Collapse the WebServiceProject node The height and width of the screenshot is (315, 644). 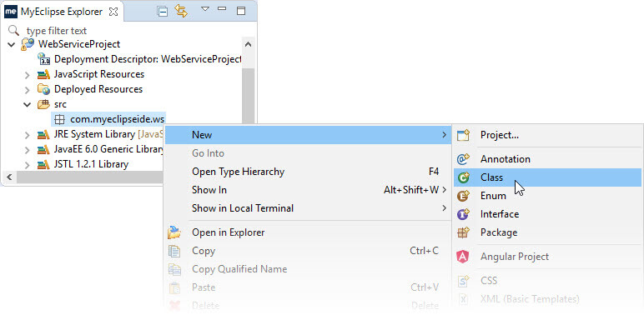[x=12, y=44]
